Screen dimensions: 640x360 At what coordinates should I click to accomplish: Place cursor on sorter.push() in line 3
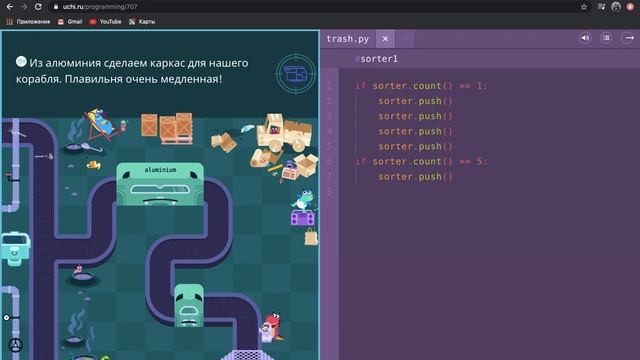[x=415, y=116]
